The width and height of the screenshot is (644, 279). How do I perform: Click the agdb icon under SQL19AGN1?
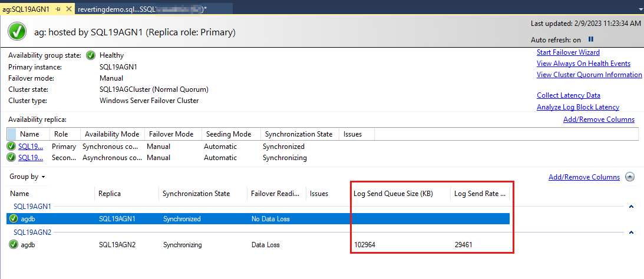(14, 219)
